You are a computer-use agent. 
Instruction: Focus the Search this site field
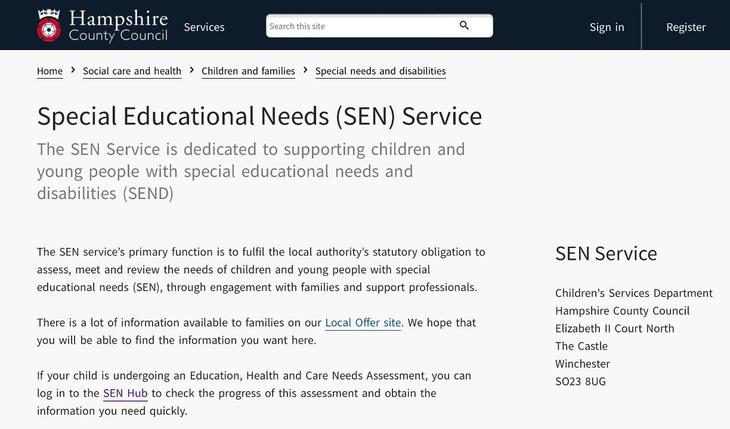(379, 26)
